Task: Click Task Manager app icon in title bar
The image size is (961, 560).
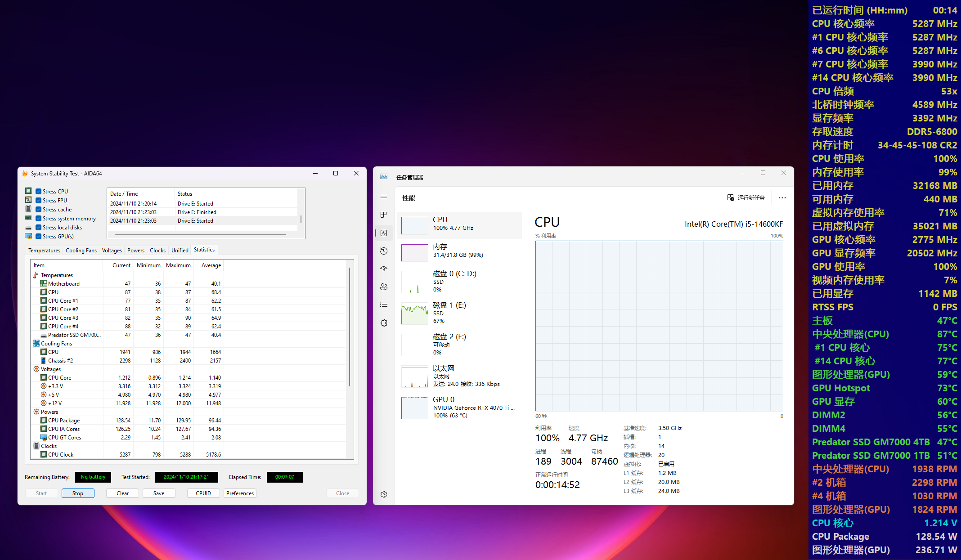Action: (384, 177)
